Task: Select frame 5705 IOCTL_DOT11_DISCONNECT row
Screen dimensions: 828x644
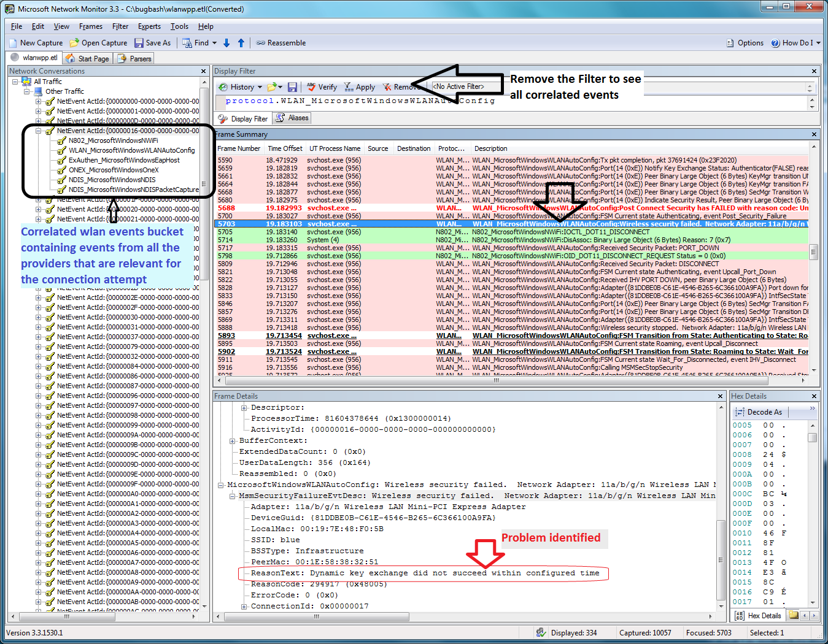Action: pos(513,232)
